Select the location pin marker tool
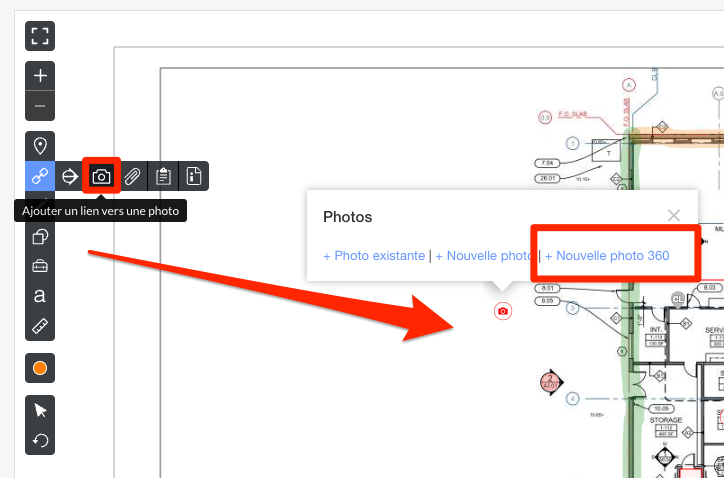 [40, 146]
